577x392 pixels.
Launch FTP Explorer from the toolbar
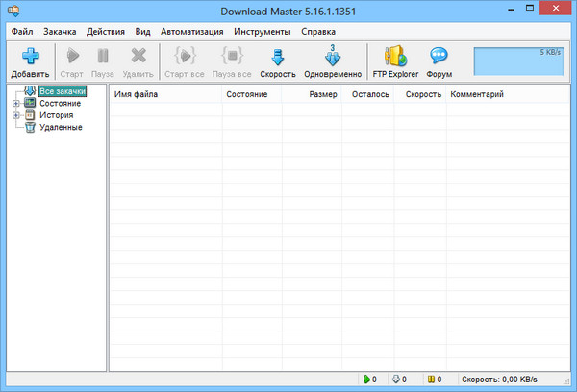point(395,57)
